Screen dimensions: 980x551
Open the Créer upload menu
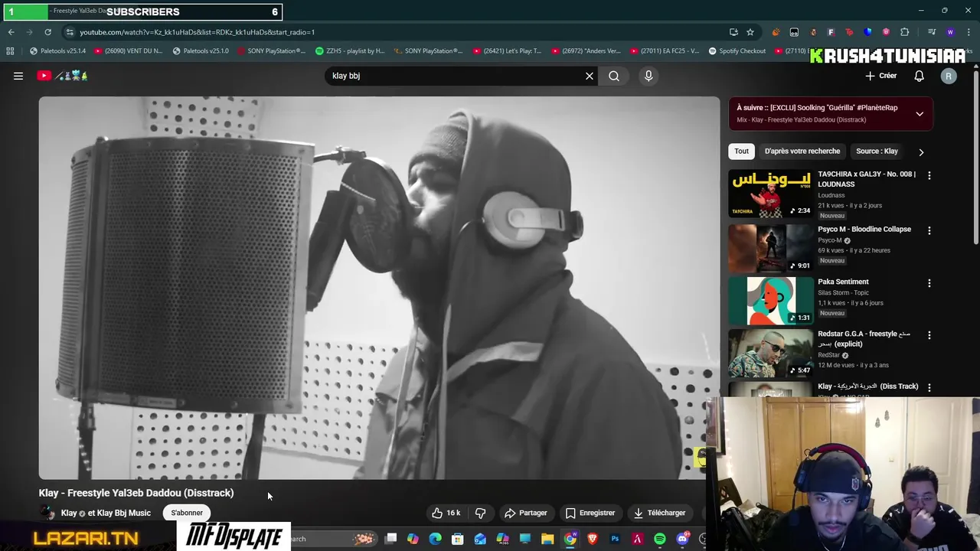point(881,76)
